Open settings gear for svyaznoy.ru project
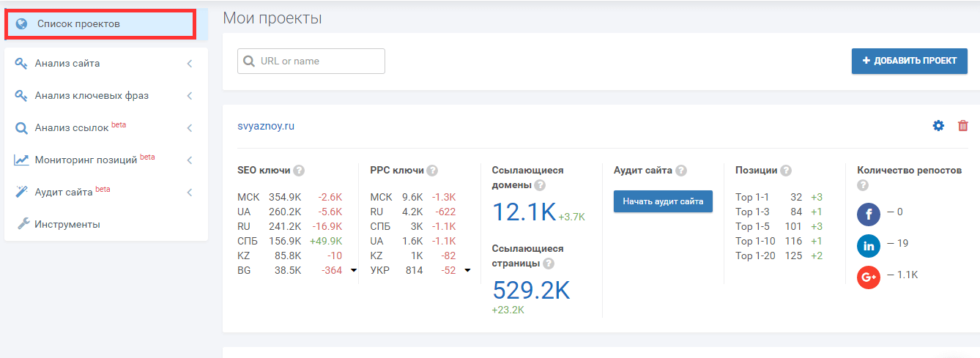Image resolution: width=980 pixels, height=358 pixels. tap(938, 126)
